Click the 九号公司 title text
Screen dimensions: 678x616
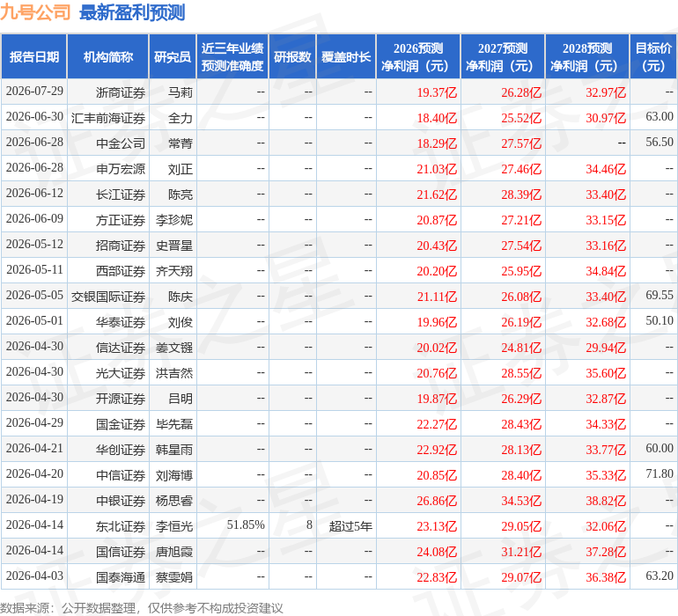point(35,12)
